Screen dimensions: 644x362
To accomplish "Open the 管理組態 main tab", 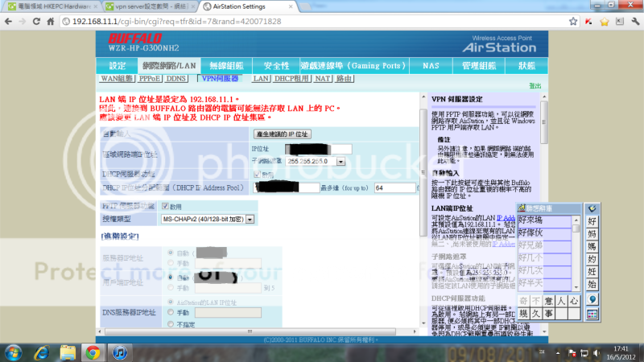I will click(479, 66).
